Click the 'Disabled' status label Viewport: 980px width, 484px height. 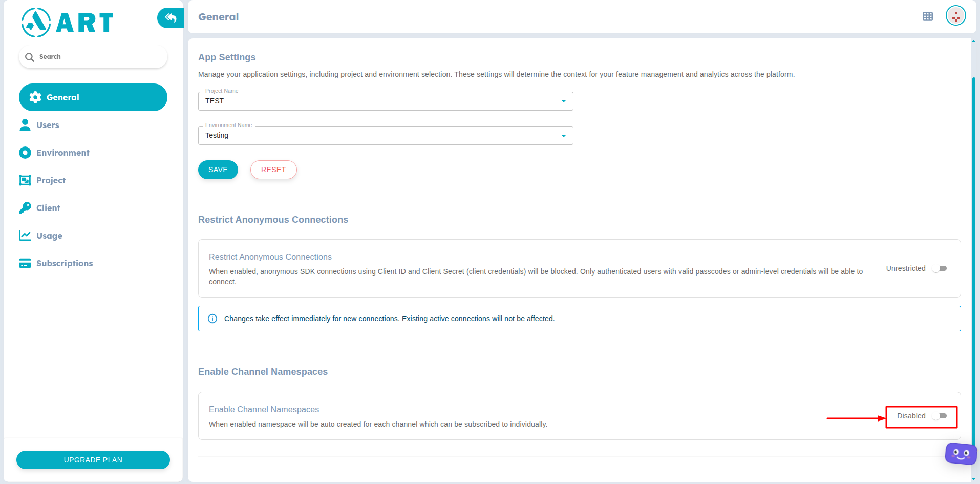tap(911, 416)
